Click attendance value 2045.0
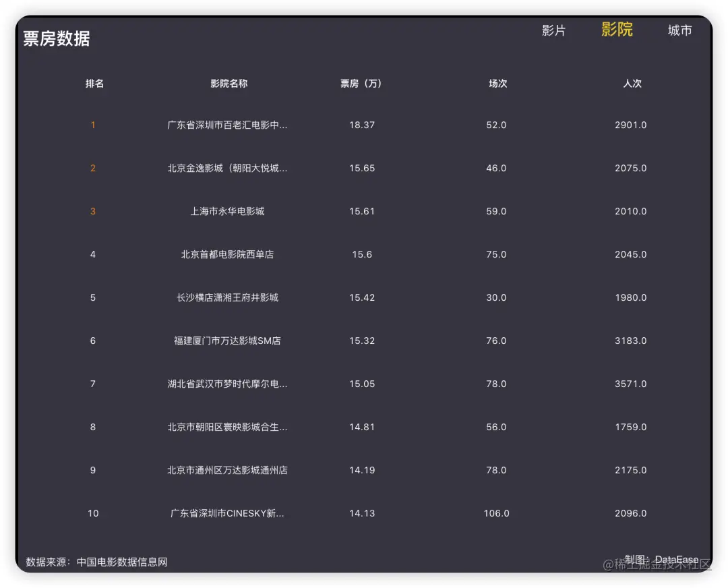 (630, 254)
